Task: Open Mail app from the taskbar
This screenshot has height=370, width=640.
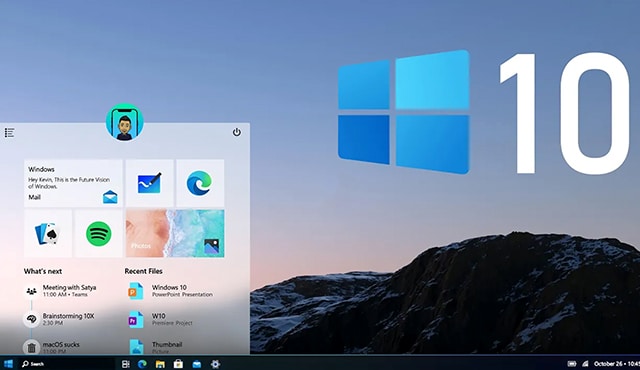Action: [197, 364]
